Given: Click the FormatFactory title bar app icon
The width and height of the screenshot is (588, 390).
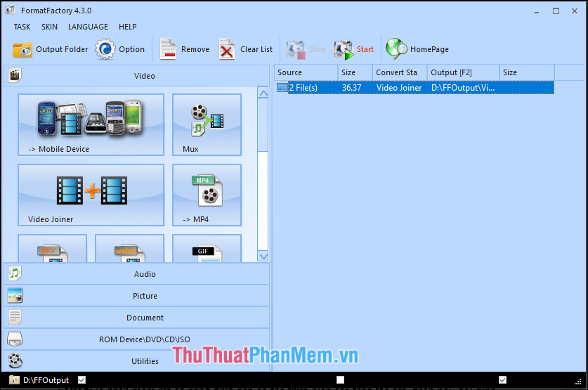Looking at the screenshot, I should click(x=10, y=10).
